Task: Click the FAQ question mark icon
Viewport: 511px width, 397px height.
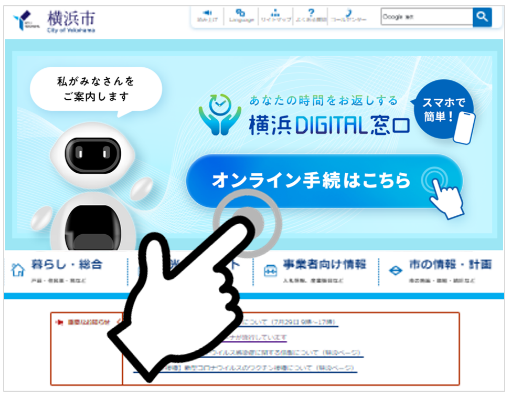Action: click(x=311, y=13)
